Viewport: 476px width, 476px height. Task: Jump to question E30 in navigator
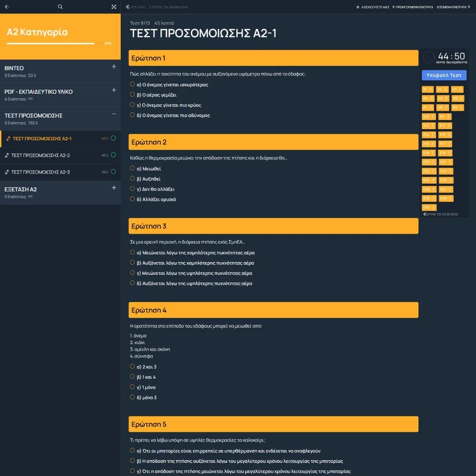tap(429, 207)
